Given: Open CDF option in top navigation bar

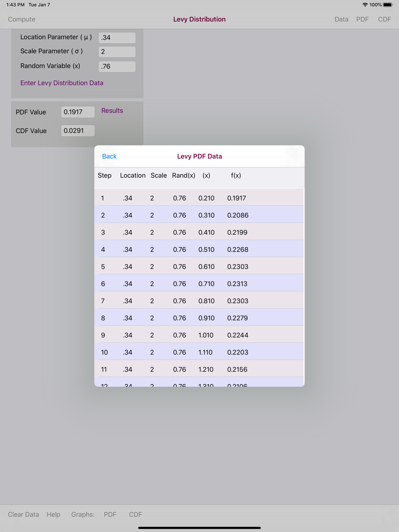Looking at the screenshot, I should tap(384, 19).
